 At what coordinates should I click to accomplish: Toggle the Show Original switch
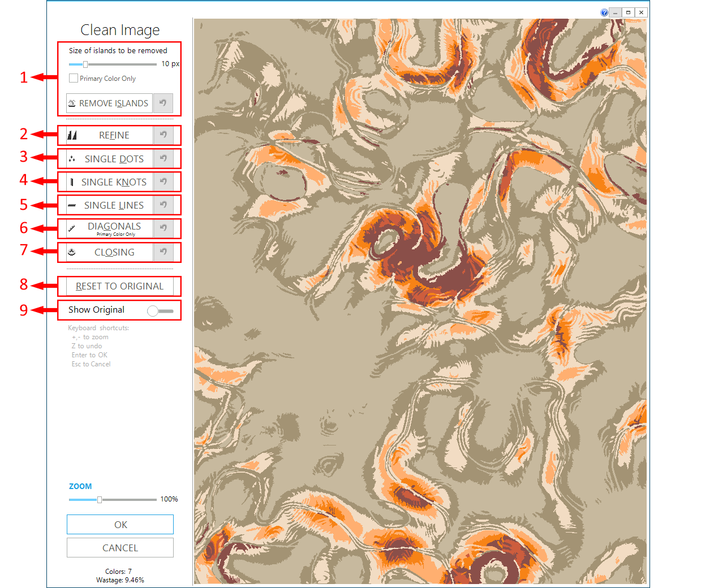click(160, 310)
